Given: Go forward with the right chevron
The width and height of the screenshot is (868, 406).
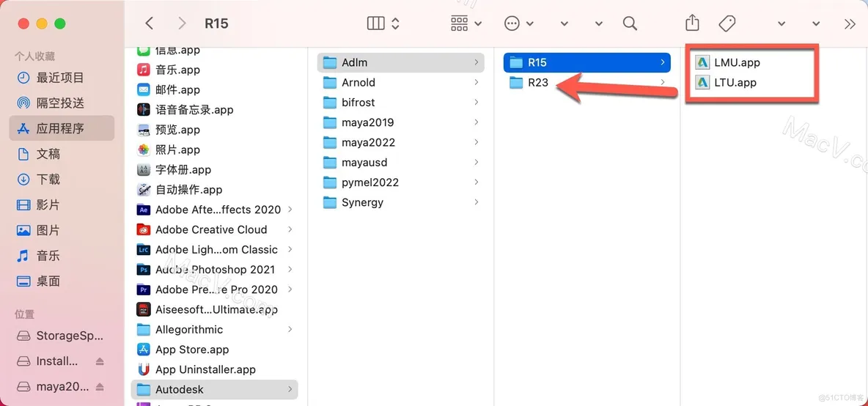Looking at the screenshot, I should [x=182, y=23].
